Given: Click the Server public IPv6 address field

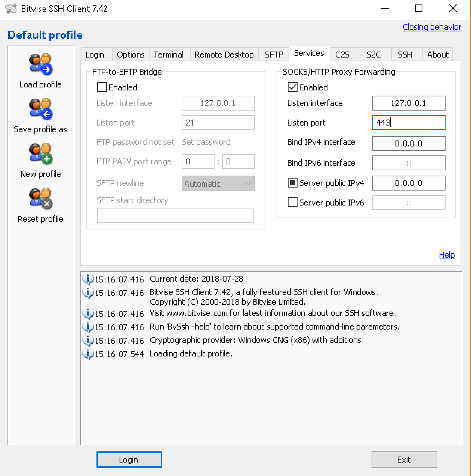Looking at the screenshot, I should (409, 203).
